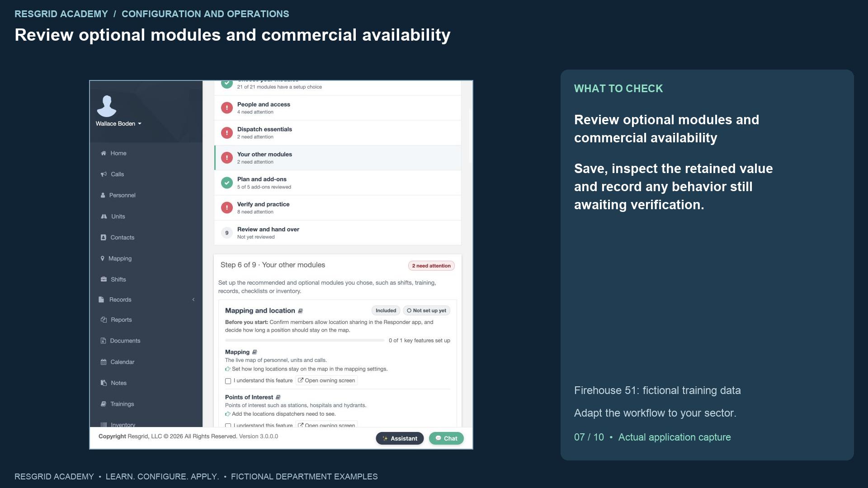Click the Units sidebar icon
Screen dimensions: 868x488
pyautogui.click(x=104, y=216)
